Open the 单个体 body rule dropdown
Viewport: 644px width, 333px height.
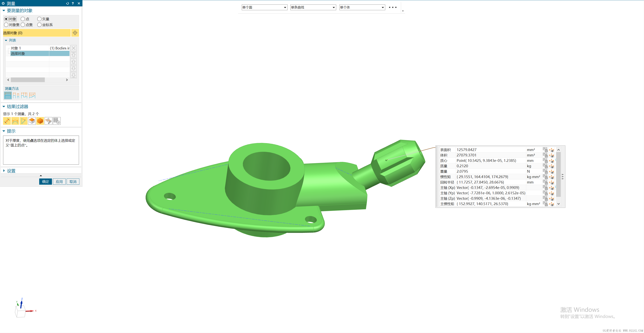pyautogui.click(x=362, y=7)
